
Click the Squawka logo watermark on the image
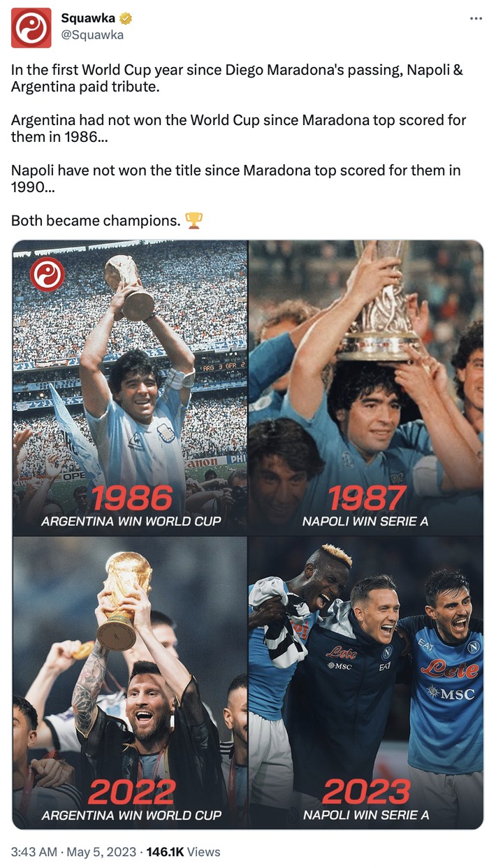[x=48, y=274]
